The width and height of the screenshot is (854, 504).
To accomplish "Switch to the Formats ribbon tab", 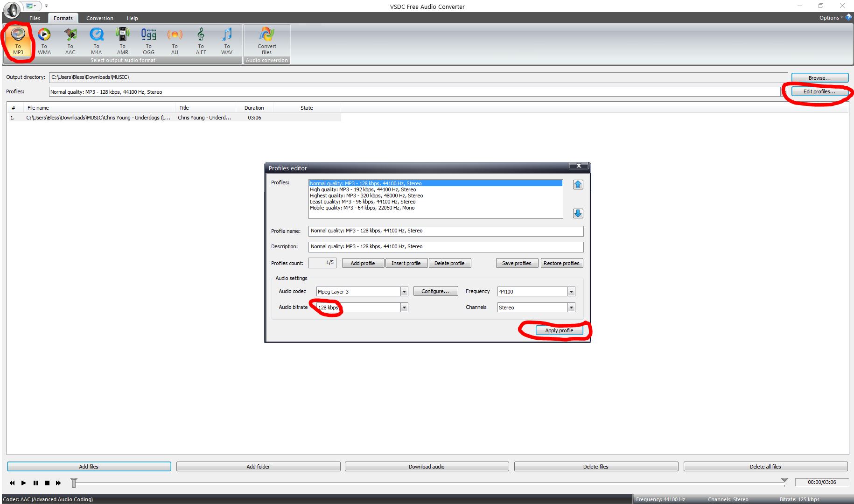I will (63, 18).
